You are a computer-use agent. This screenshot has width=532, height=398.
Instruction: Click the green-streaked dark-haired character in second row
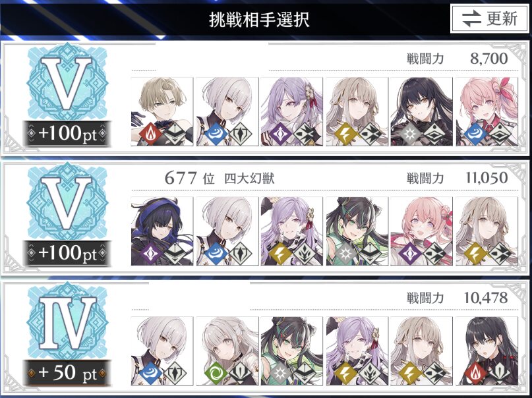coord(357,231)
